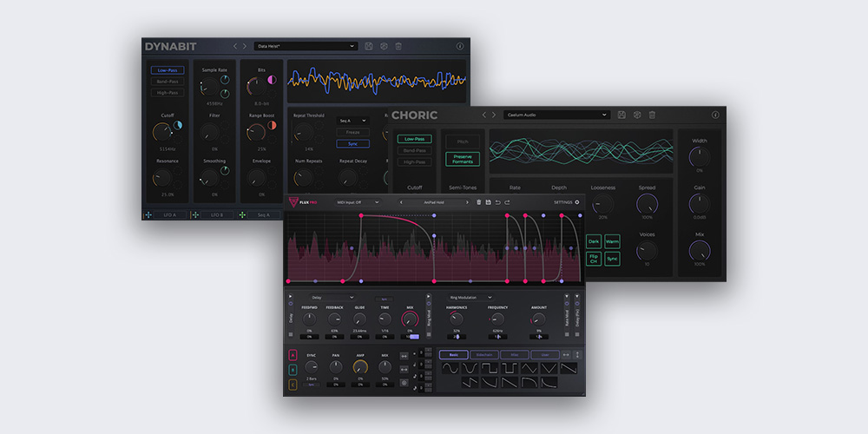Click the Sync button in Choric

click(612, 259)
